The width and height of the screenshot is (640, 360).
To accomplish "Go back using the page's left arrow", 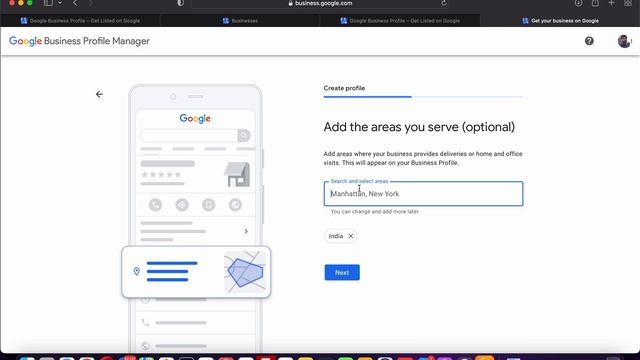I will (99, 94).
